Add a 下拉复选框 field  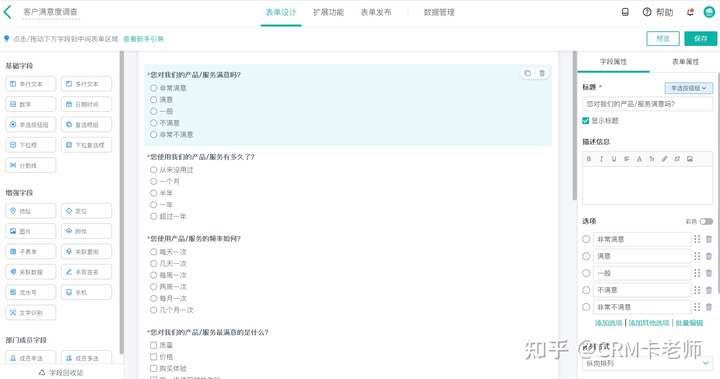coord(86,145)
